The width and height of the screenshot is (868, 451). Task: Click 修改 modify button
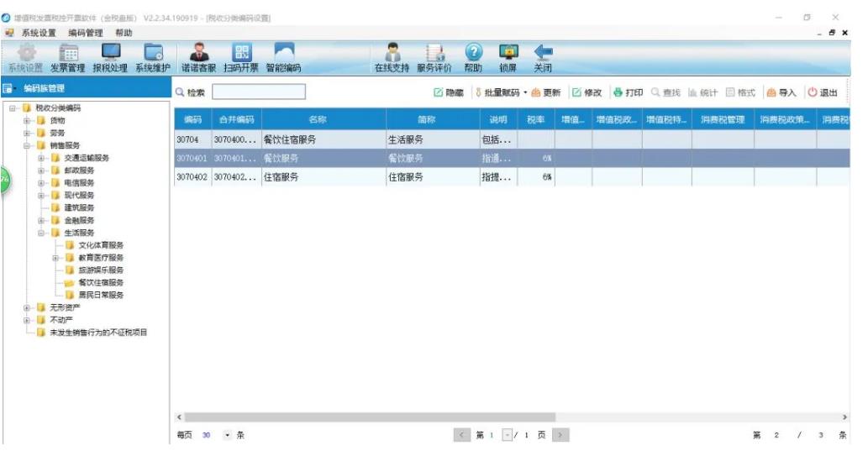click(587, 92)
